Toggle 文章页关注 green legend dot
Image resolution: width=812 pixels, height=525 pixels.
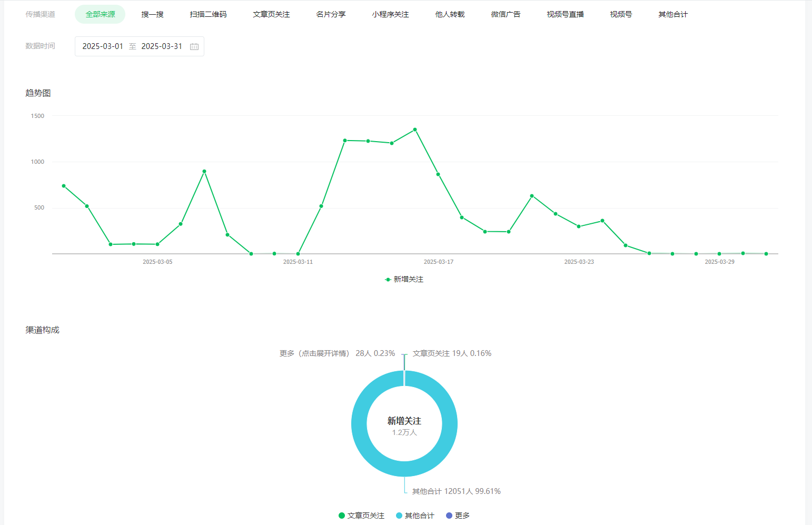pos(342,516)
